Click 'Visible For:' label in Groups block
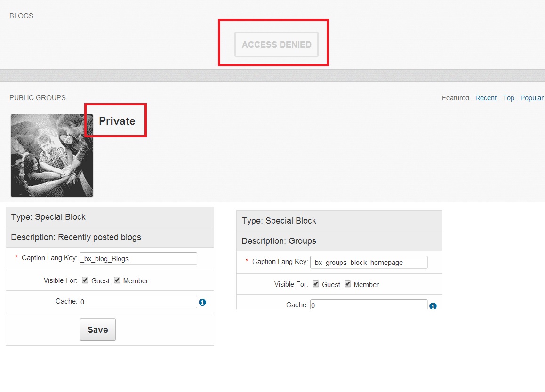The height and width of the screenshot is (392, 545). point(291,284)
